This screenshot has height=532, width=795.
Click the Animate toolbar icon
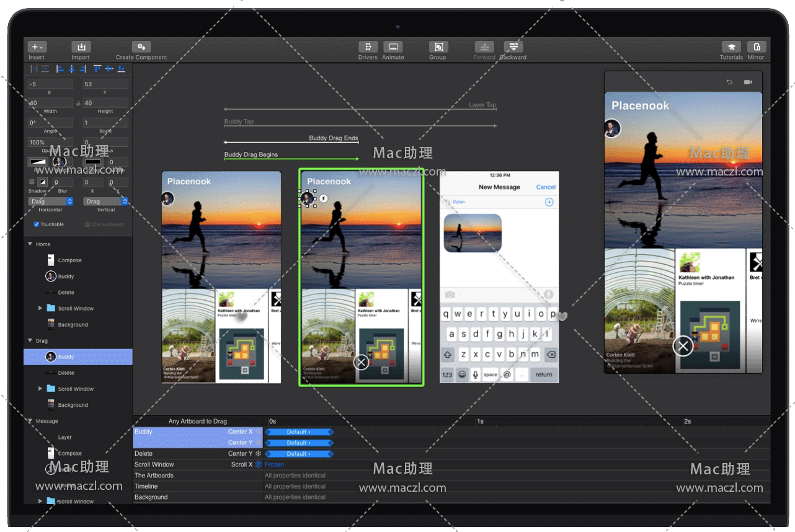(393, 47)
